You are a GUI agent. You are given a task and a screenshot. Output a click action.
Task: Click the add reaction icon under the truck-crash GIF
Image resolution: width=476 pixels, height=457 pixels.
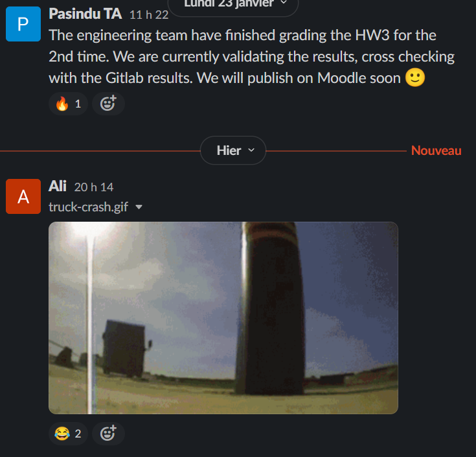point(108,433)
